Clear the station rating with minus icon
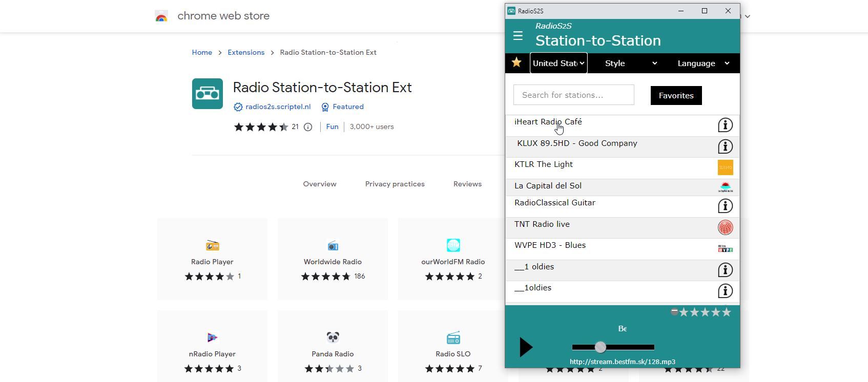Viewport: 868px width, 382px height. (x=674, y=311)
